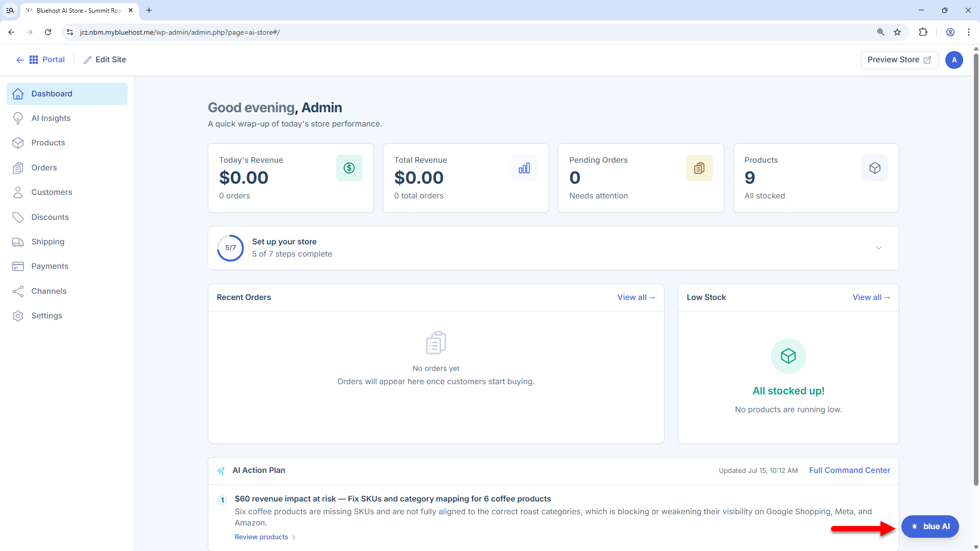Click the Products count 9
Image resolution: width=980 pixels, height=551 pixels.
coord(749,178)
